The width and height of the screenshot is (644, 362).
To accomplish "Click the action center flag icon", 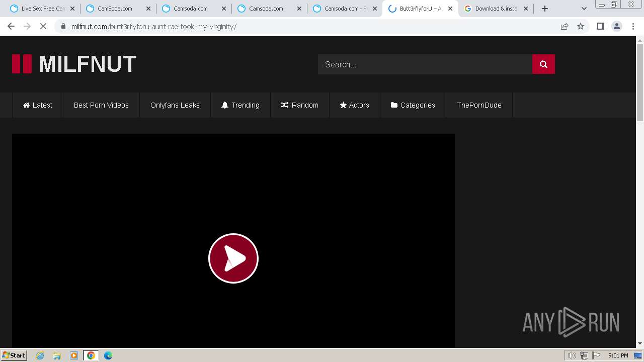I will [x=596, y=355].
